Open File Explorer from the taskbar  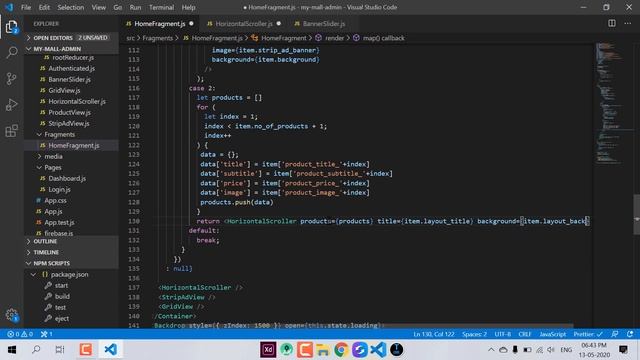click(323, 349)
